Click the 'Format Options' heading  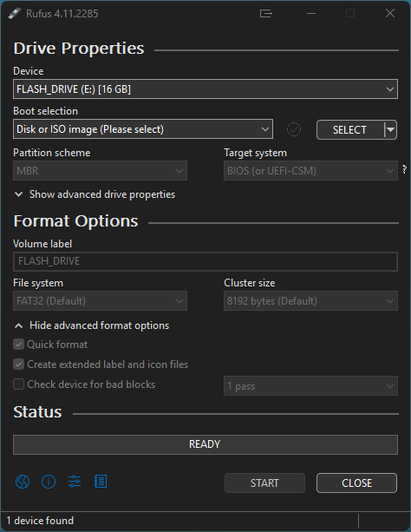point(75,221)
